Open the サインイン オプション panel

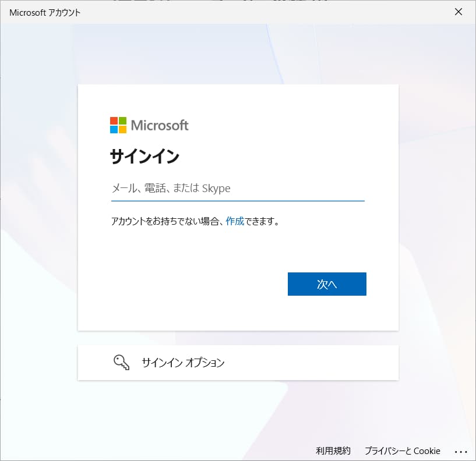(x=184, y=363)
